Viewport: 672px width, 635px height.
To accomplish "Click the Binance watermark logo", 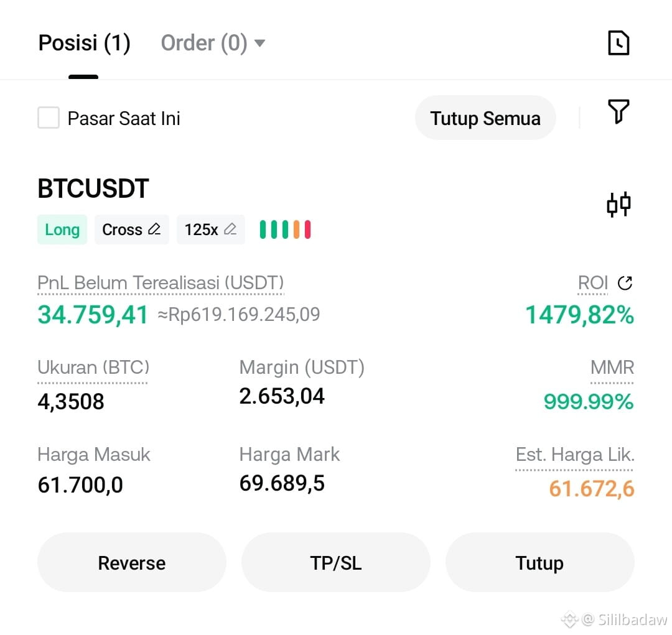I will 570,619.
